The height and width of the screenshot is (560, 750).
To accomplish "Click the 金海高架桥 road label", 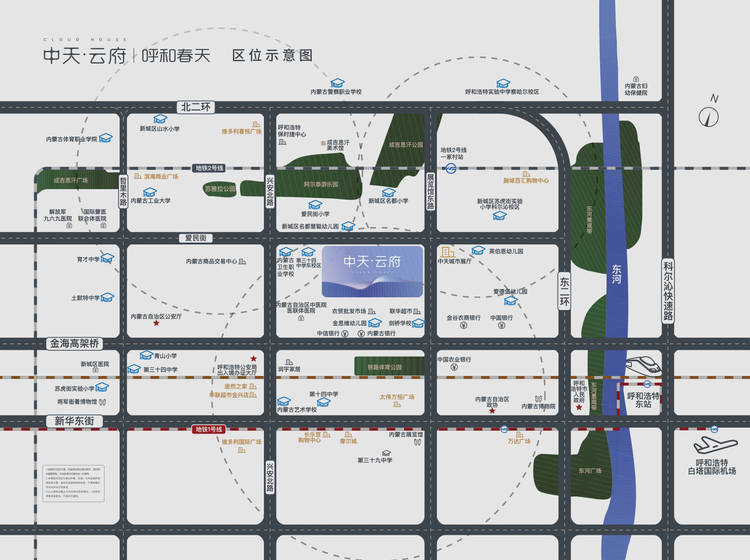I will tap(74, 343).
